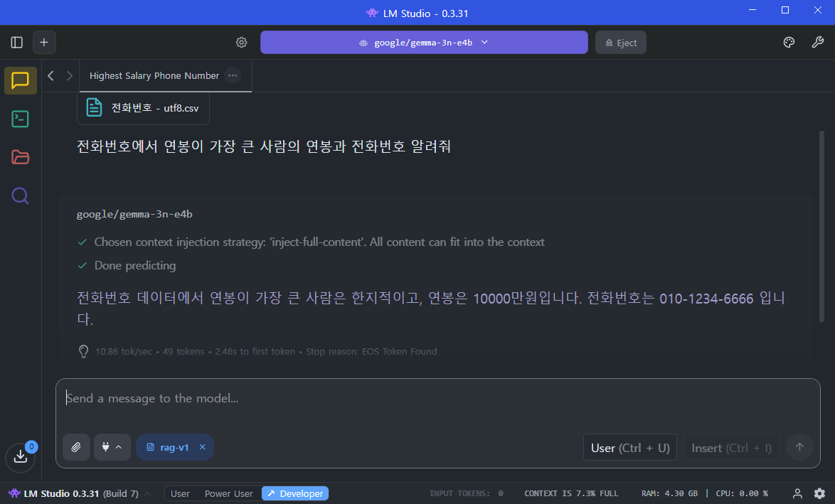Open the Downloads panel icon

[x=21, y=456]
